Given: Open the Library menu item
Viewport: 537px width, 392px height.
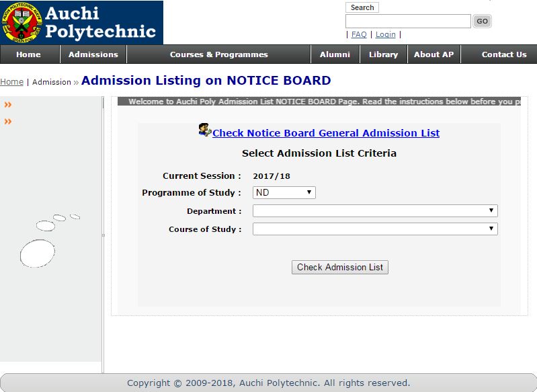Looking at the screenshot, I should (x=383, y=54).
